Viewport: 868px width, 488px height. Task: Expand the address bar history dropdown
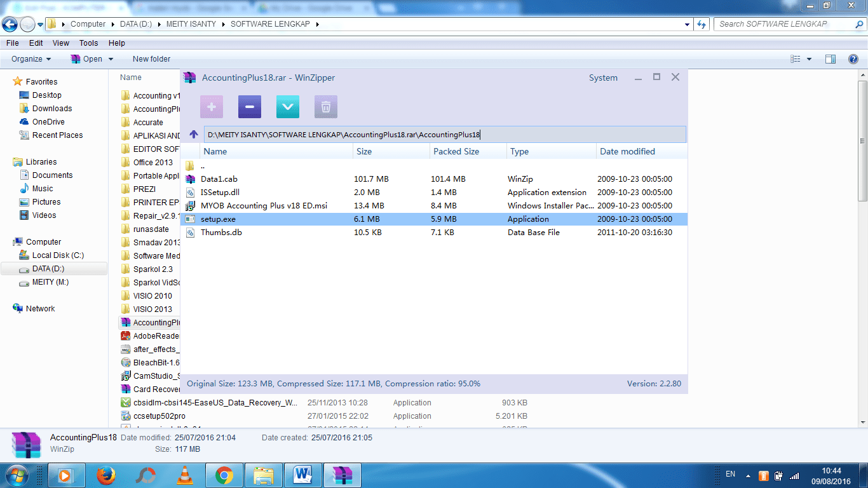point(688,24)
